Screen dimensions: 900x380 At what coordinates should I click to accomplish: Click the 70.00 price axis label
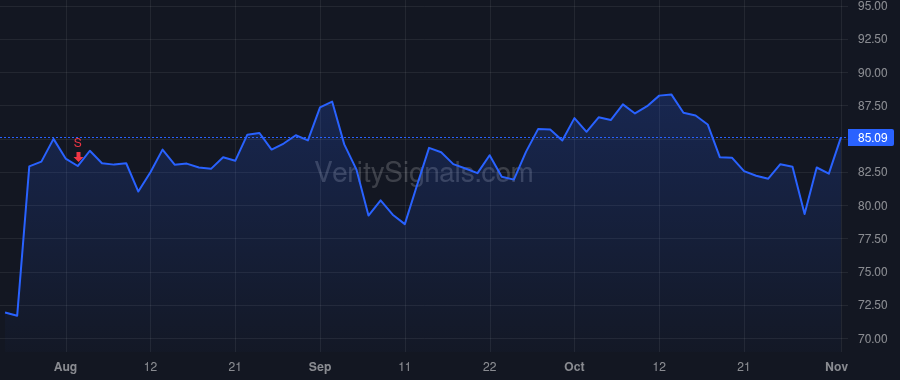(x=872, y=339)
